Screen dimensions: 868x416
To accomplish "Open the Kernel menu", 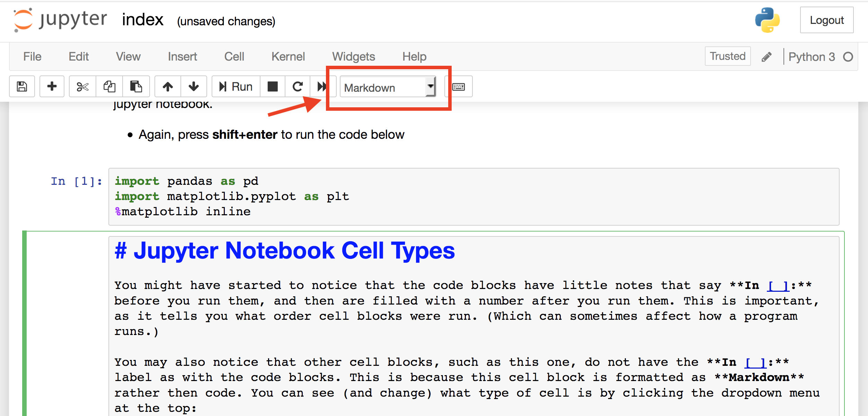I will [288, 56].
